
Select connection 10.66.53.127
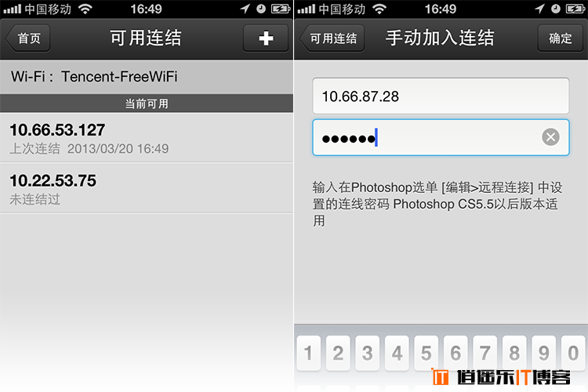click(147, 138)
